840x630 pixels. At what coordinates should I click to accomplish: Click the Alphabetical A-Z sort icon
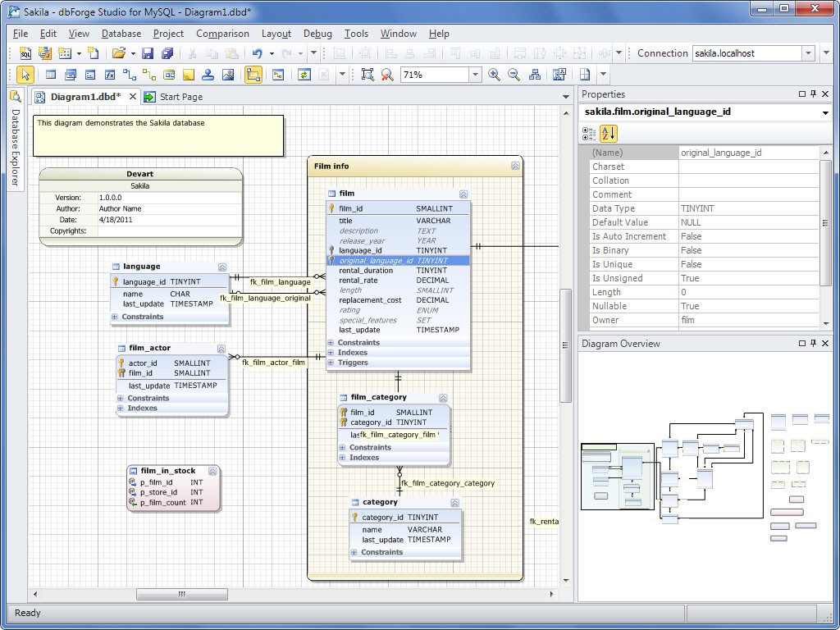click(x=608, y=134)
